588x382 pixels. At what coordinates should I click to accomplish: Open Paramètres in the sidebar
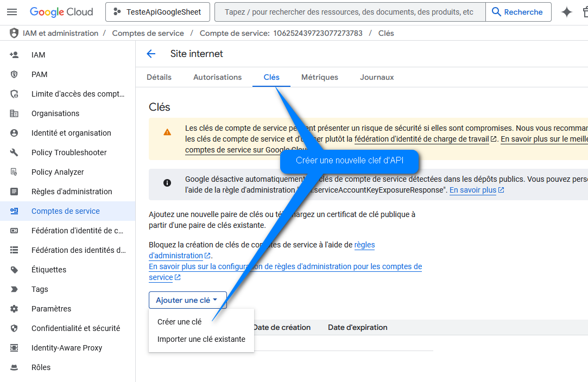pyautogui.click(x=67, y=309)
